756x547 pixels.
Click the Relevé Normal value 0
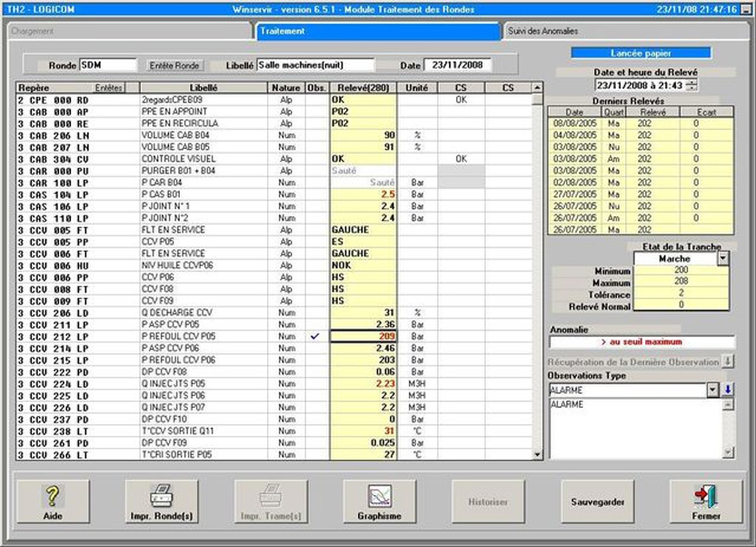pyautogui.click(x=681, y=305)
